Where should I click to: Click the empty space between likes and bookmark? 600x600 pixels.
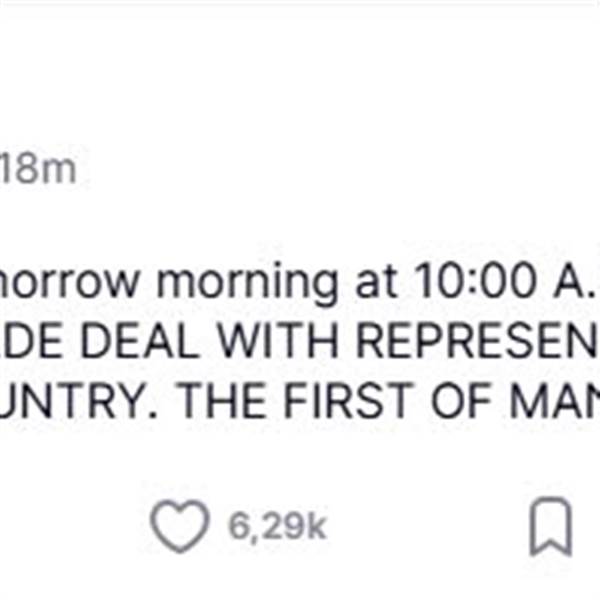click(429, 527)
